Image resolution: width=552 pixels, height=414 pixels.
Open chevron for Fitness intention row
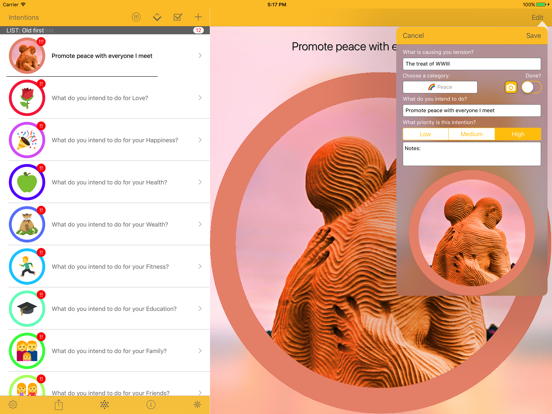(x=200, y=266)
